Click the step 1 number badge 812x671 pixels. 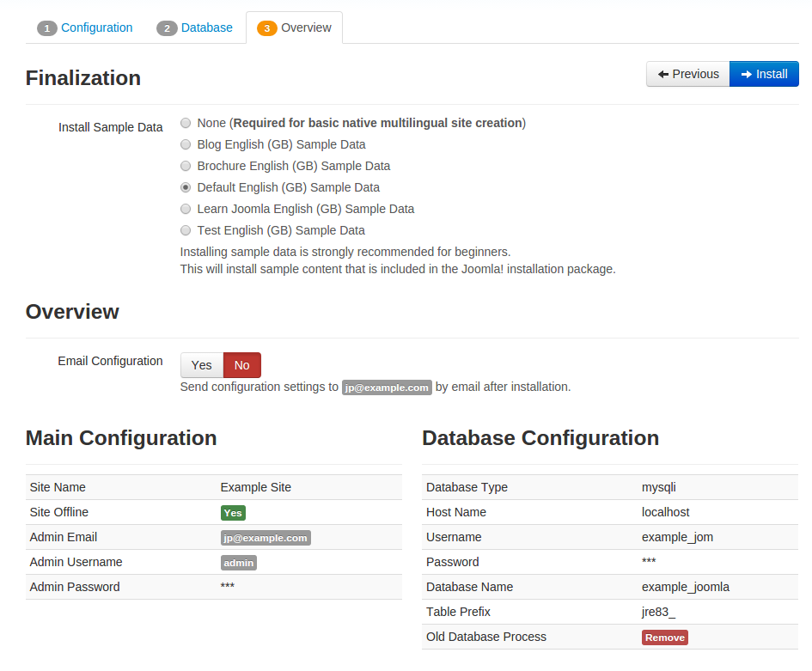pyautogui.click(x=46, y=28)
